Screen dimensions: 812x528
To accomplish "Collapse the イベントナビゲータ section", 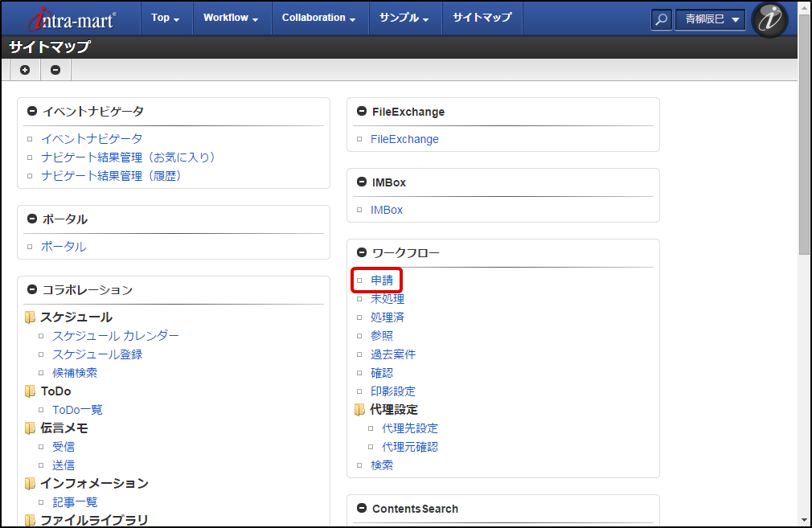I will tap(32, 112).
